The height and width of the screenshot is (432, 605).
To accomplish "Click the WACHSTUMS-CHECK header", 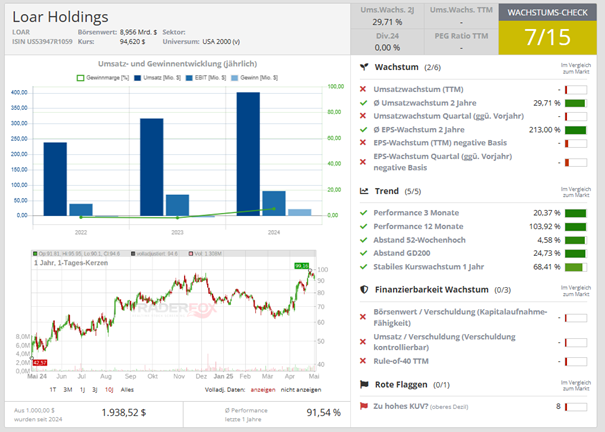I will pos(548,12).
